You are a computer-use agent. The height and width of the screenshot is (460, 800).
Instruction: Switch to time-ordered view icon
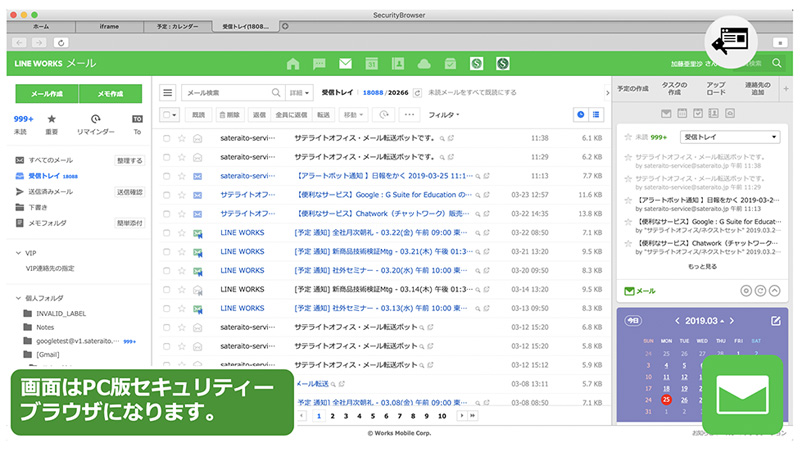[x=581, y=115]
